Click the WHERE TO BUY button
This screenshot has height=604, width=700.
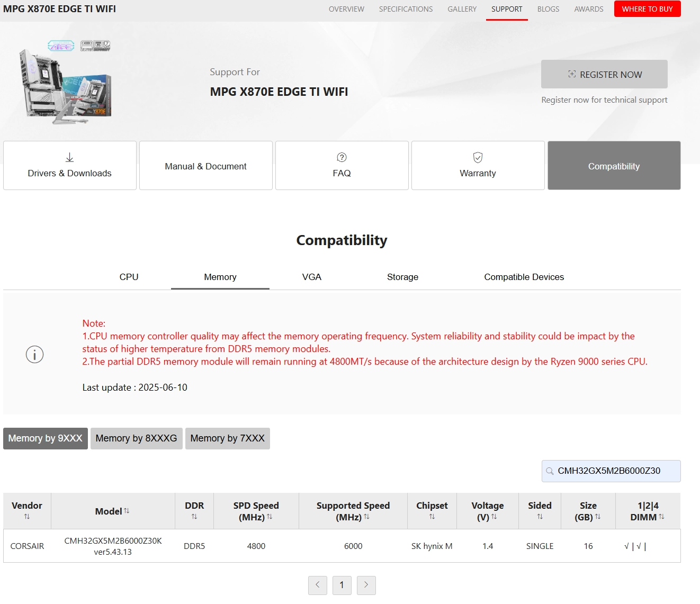[x=648, y=9]
